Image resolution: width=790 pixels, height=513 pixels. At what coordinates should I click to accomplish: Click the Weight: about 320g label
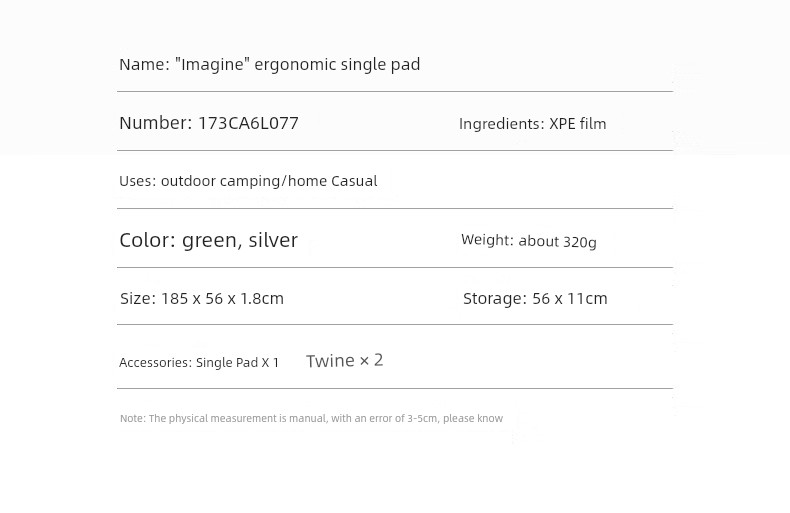pos(529,241)
